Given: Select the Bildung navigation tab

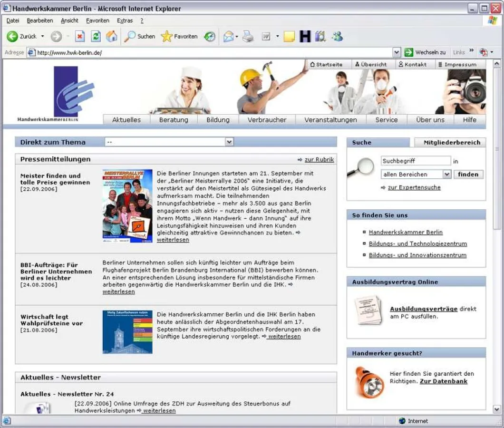Looking at the screenshot, I should pyautogui.click(x=218, y=120).
